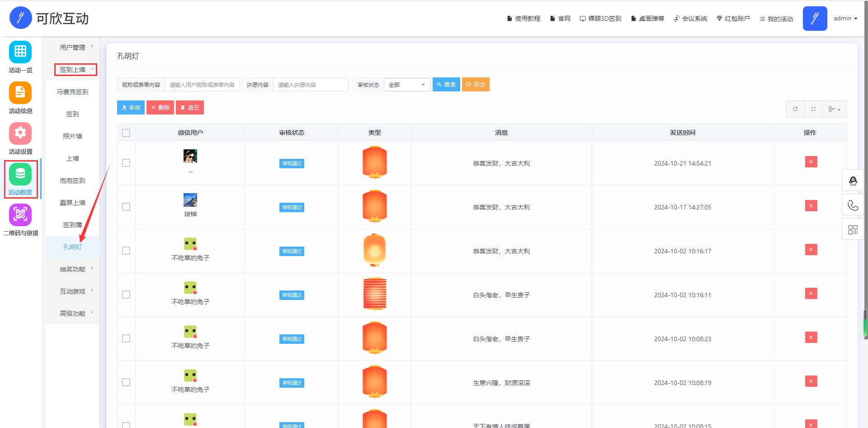Open 泡泡签到 submenu item
The height and width of the screenshot is (428, 868).
[72, 181]
